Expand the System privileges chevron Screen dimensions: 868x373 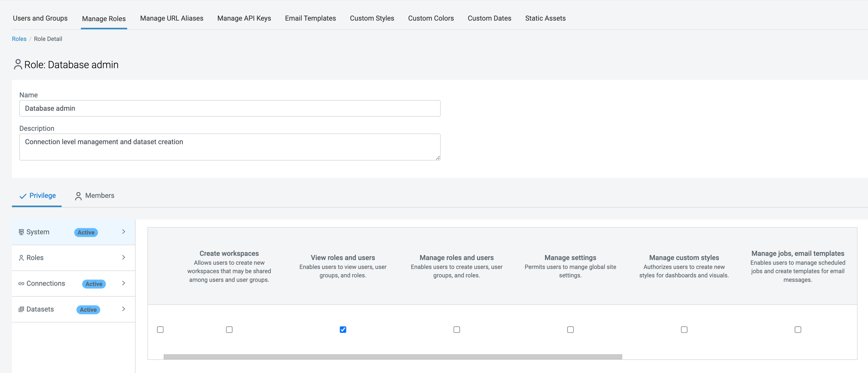[124, 232]
